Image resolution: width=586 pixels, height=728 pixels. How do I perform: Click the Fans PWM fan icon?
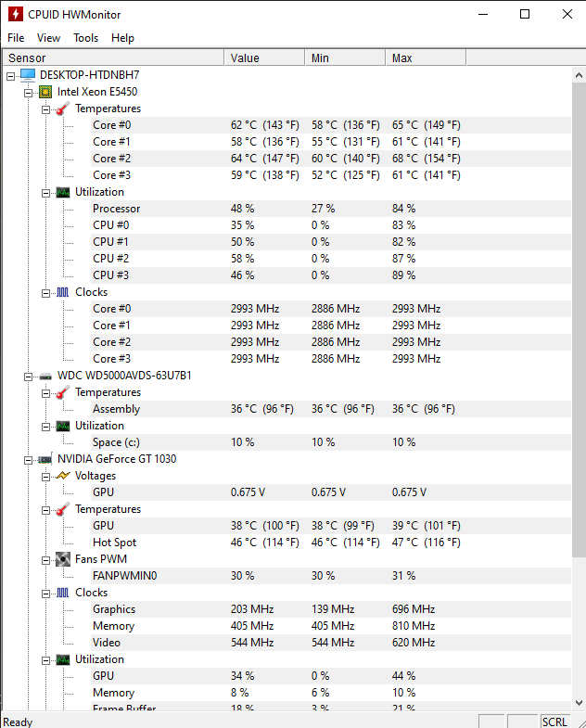63,559
